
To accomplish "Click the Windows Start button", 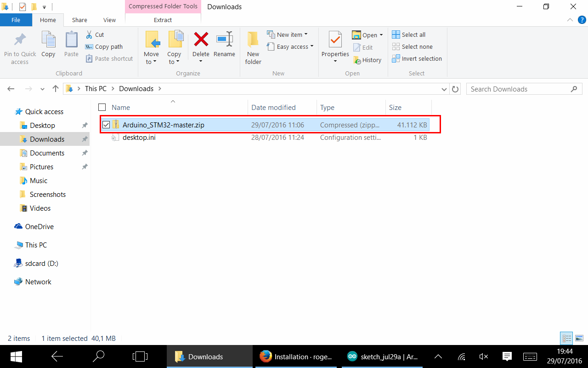I will point(17,356).
